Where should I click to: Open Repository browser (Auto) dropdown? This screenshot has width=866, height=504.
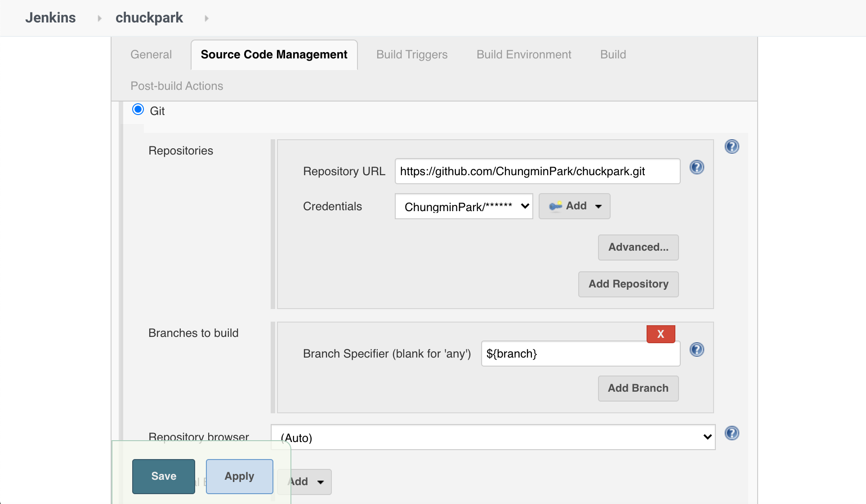click(493, 437)
